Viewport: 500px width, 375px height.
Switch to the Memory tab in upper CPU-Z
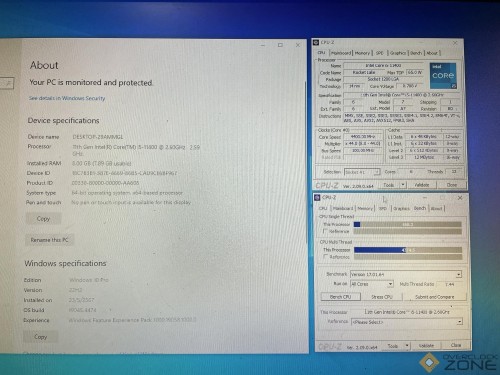tap(362, 53)
